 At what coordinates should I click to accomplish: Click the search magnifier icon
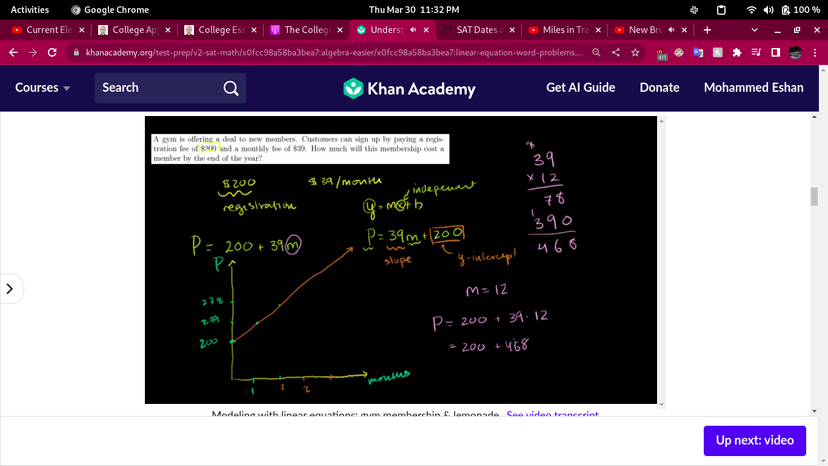click(231, 88)
